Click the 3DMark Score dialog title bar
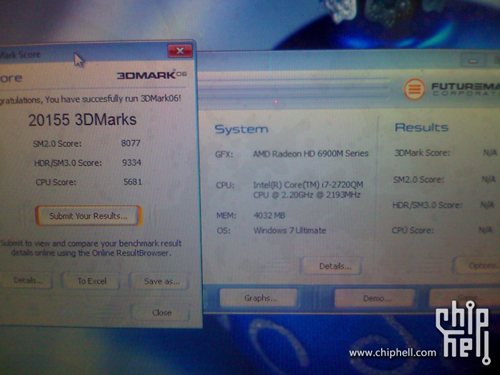 tap(83, 53)
